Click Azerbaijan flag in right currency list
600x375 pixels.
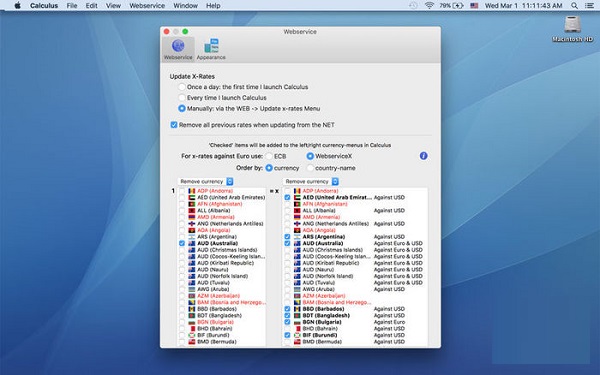[297, 296]
